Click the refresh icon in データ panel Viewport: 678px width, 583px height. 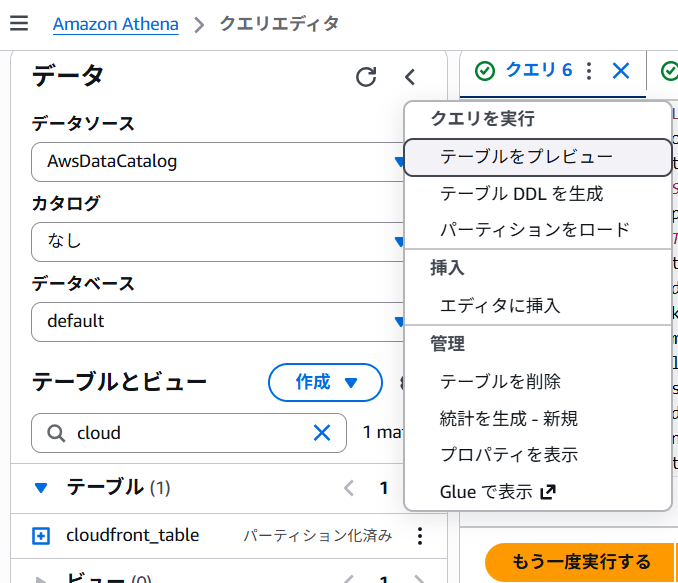(367, 77)
